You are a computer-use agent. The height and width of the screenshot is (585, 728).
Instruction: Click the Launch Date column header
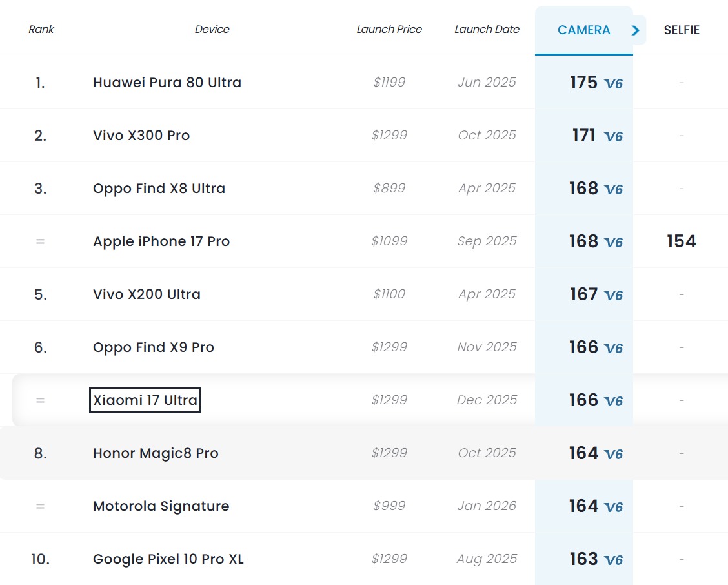(487, 30)
